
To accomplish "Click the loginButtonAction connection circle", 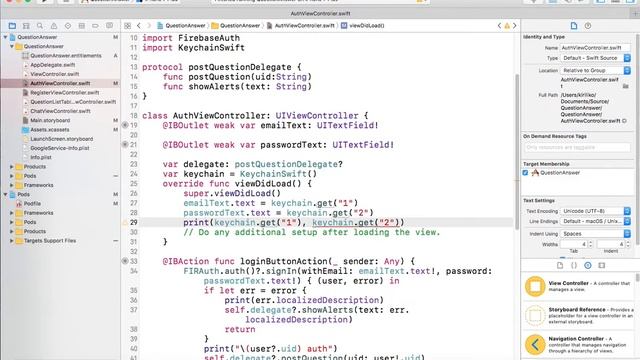I will tap(125, 261).
